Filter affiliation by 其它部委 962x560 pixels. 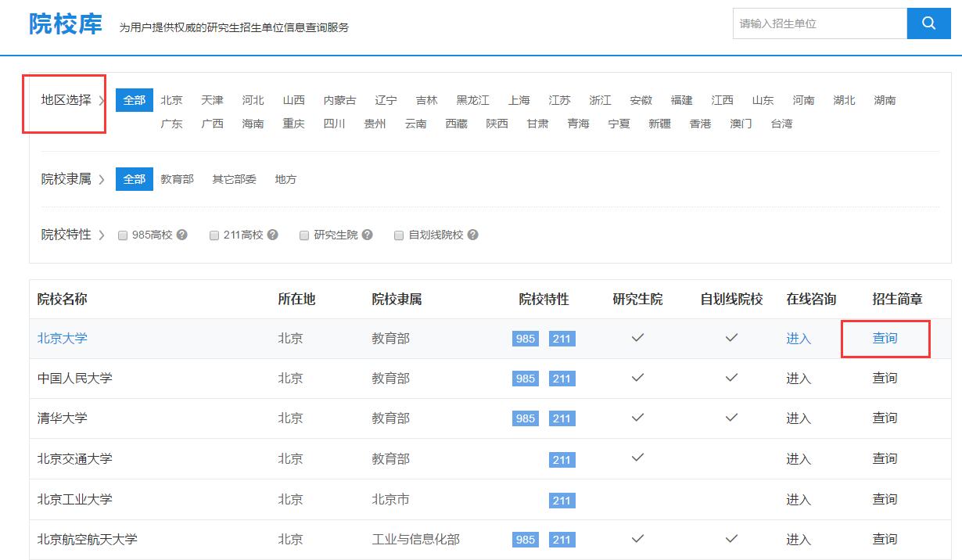pos(235,179)
